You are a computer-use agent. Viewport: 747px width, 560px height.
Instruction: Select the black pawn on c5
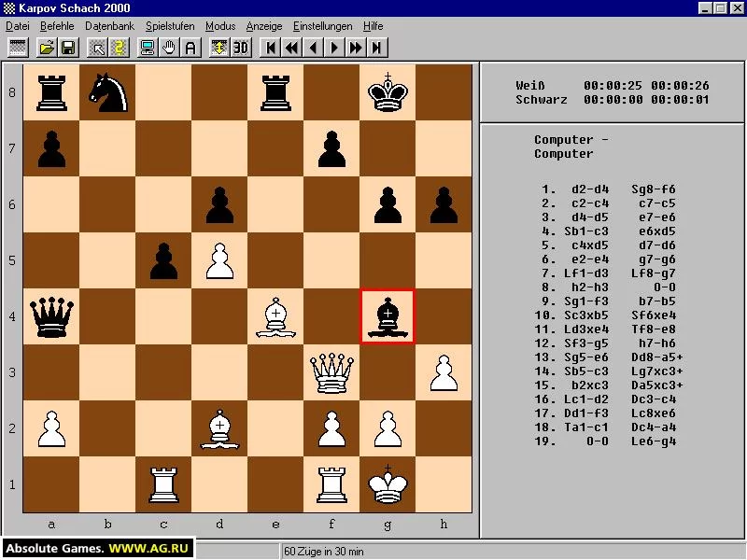tap(163, 260)
